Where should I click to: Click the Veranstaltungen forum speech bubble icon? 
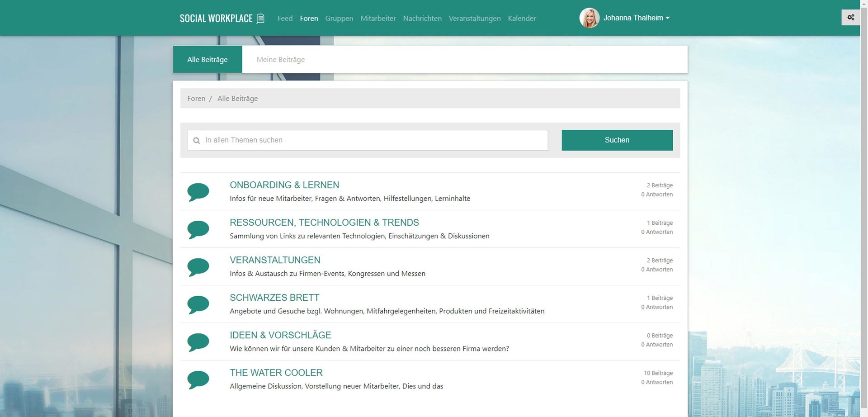click(198, 266)
